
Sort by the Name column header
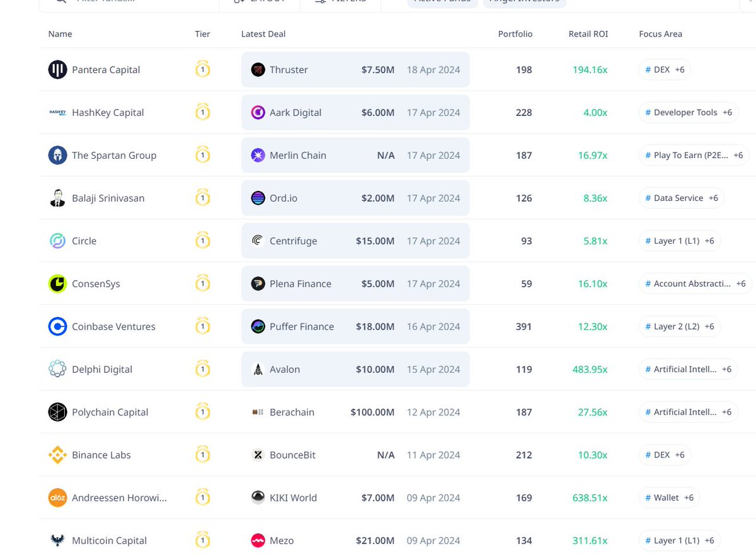pos(60,34)
